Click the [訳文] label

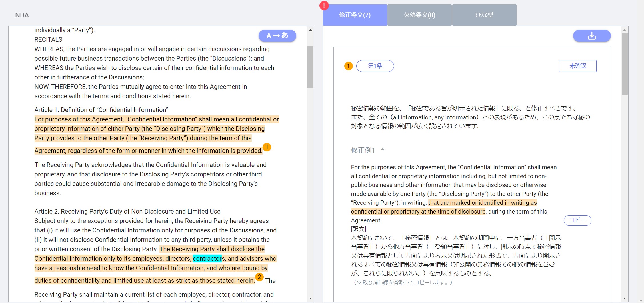coord(359,229)
